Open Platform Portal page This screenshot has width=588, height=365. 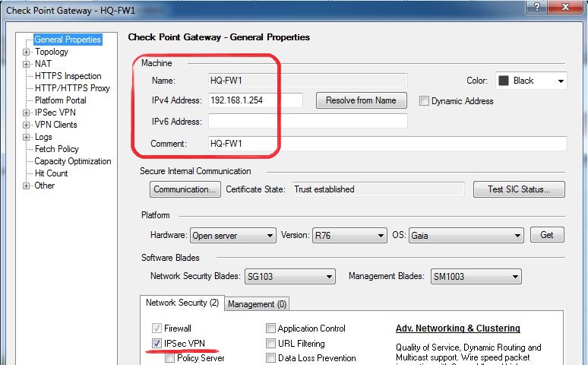[x=60, y=100]
